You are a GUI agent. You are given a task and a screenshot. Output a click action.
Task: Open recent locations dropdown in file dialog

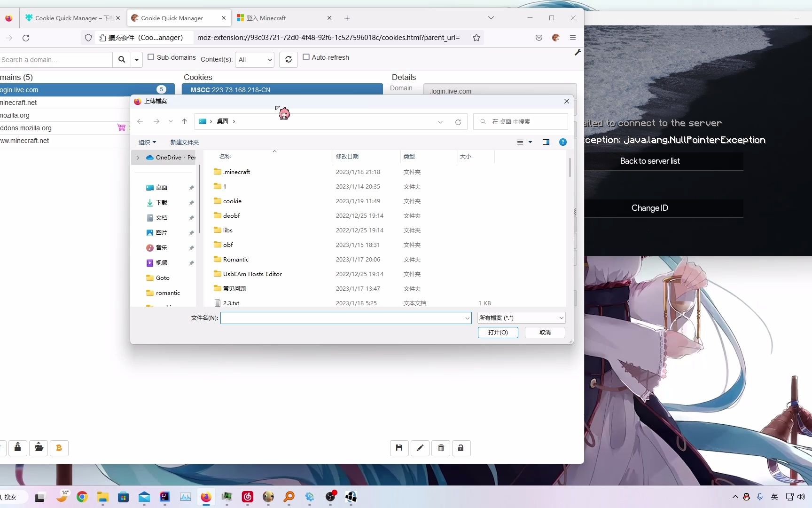171,121
